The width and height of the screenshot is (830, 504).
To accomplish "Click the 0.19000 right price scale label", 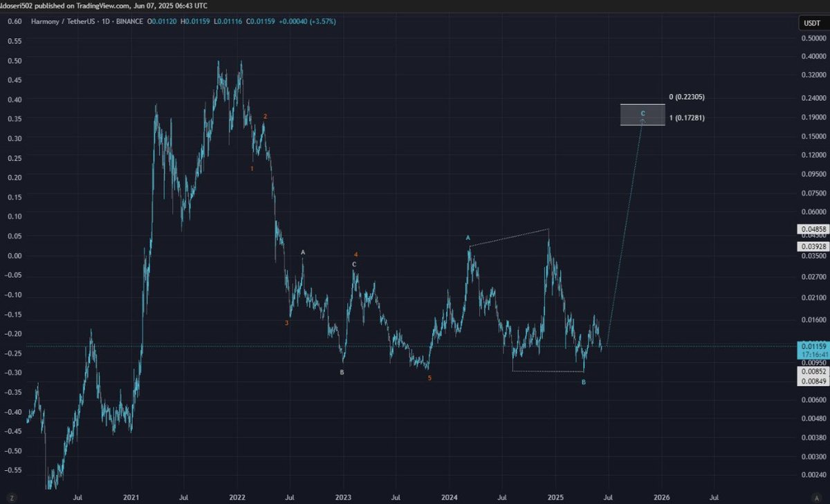I will pos(813,117).
